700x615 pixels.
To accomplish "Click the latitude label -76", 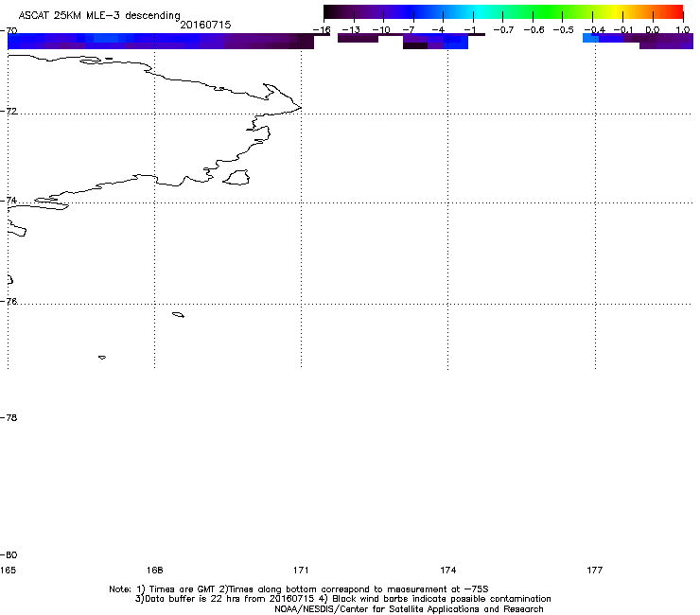I will tap(9, 302).
